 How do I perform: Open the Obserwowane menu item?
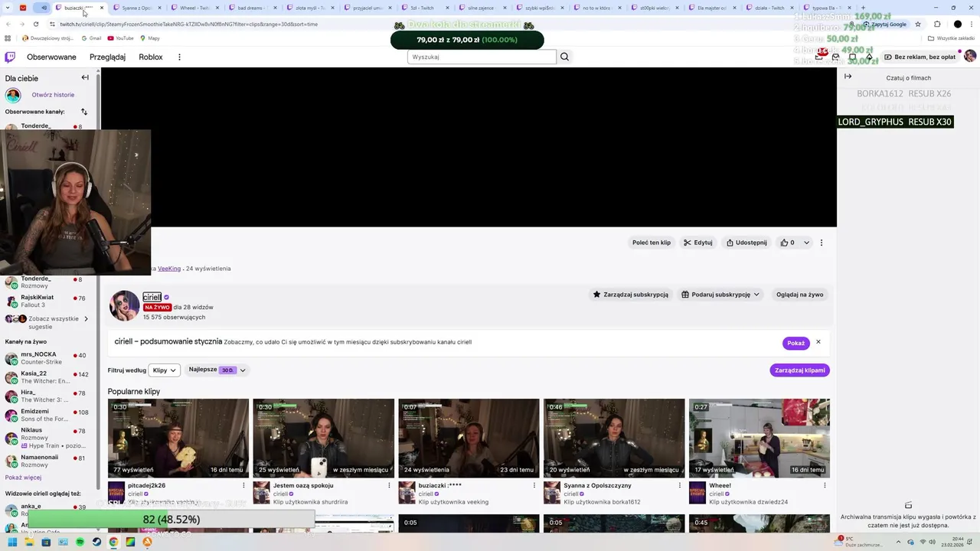point(51,57)
